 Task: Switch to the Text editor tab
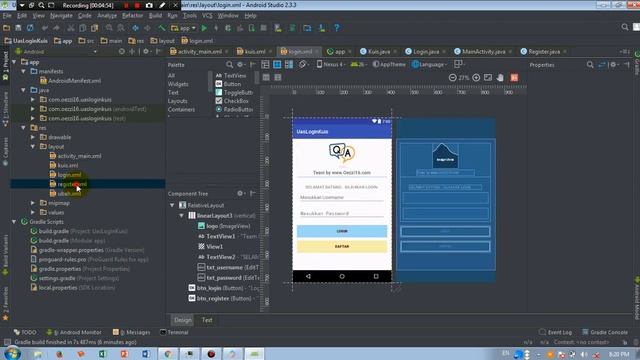point(207,320)
